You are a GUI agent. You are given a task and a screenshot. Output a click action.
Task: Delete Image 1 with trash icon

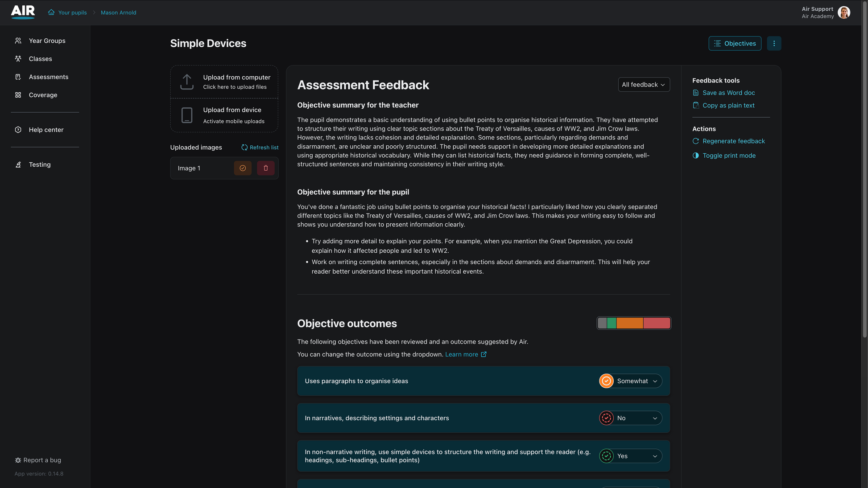266,168
